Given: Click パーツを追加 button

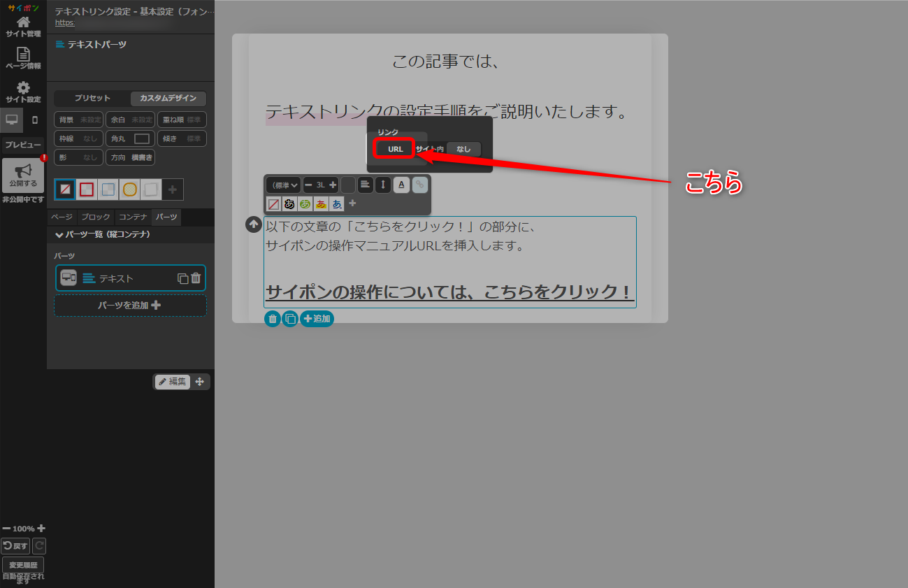Looking at the screenshot, I should click(x=130, y=306).
